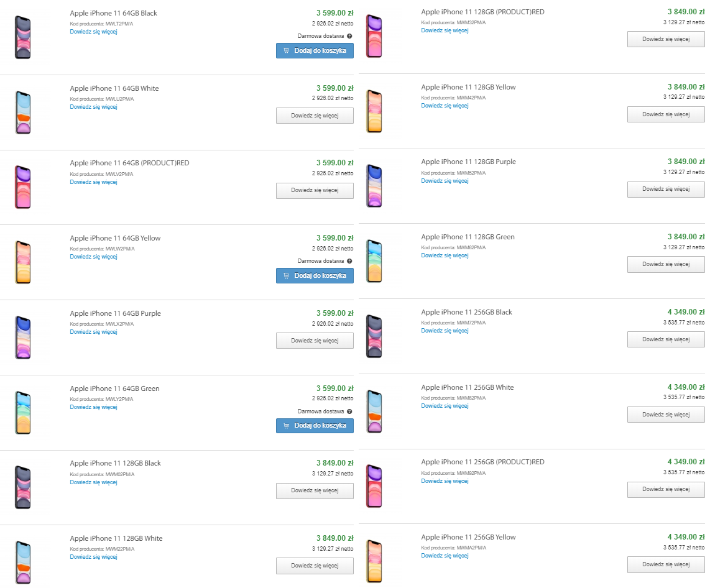Viewport: 710px width, 588px height.
Task: Open the Apple iPhone 11 64GB Purple title
Action: 115,313
